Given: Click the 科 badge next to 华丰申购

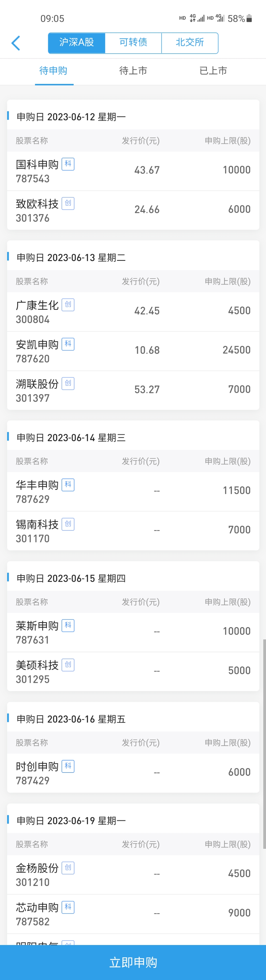Looking at the screenshot, I should point(68,485).
